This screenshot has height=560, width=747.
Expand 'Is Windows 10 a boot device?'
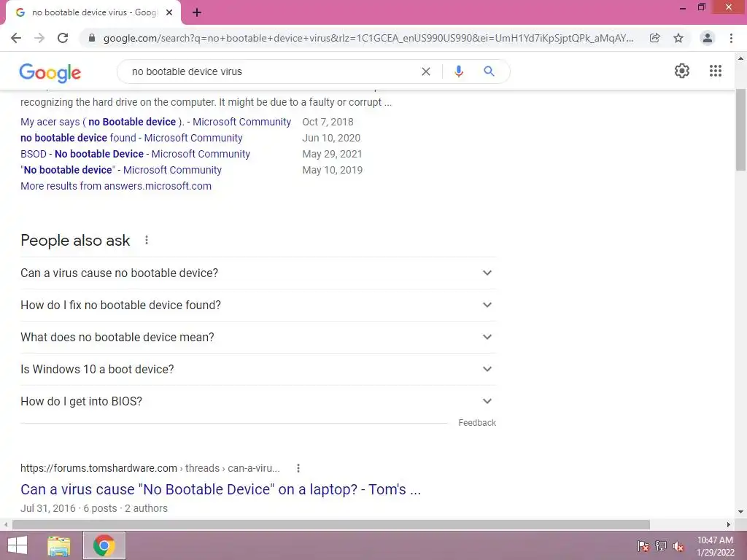[258, 369]
